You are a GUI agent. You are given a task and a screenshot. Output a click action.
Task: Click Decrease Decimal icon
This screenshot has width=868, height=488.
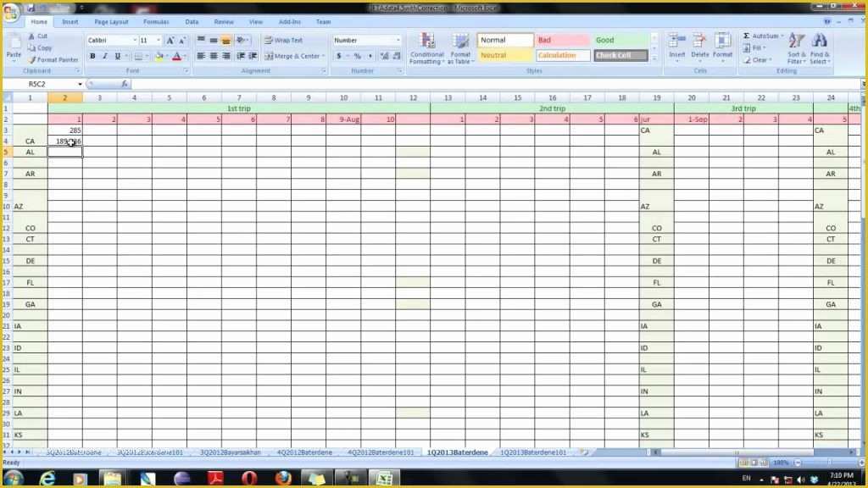point(397,57)
